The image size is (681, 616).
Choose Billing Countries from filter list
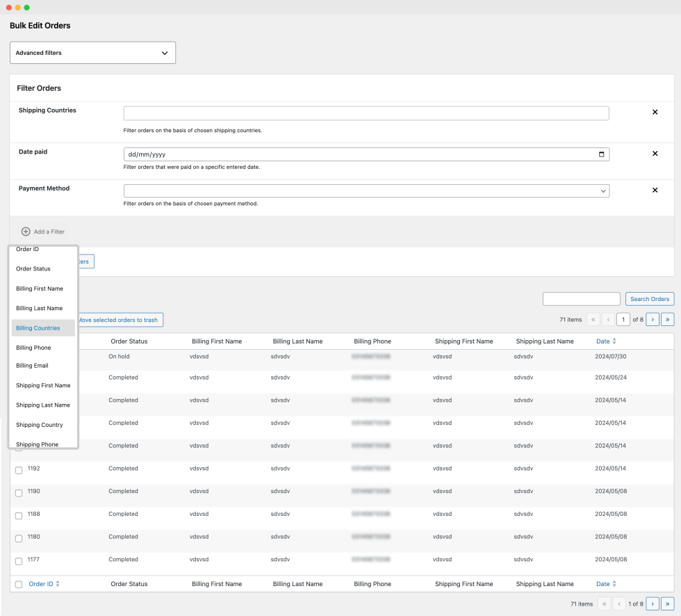[38, 328]
